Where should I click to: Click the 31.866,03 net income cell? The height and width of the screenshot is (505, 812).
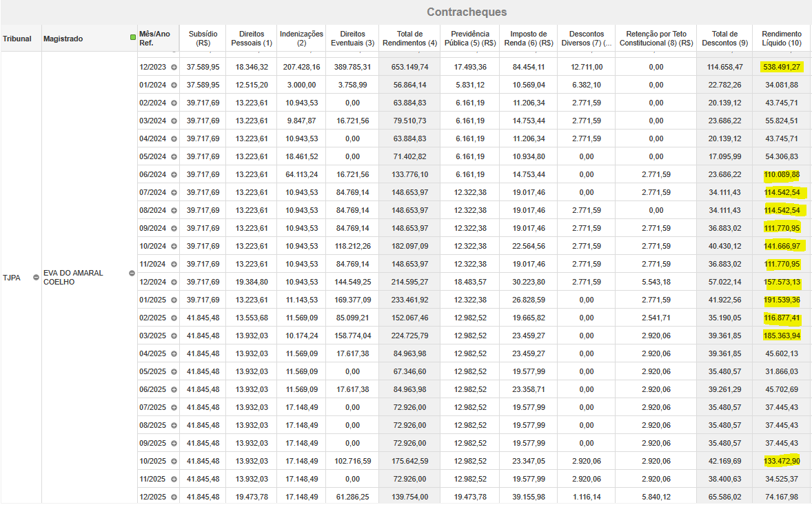click(782, 371)
